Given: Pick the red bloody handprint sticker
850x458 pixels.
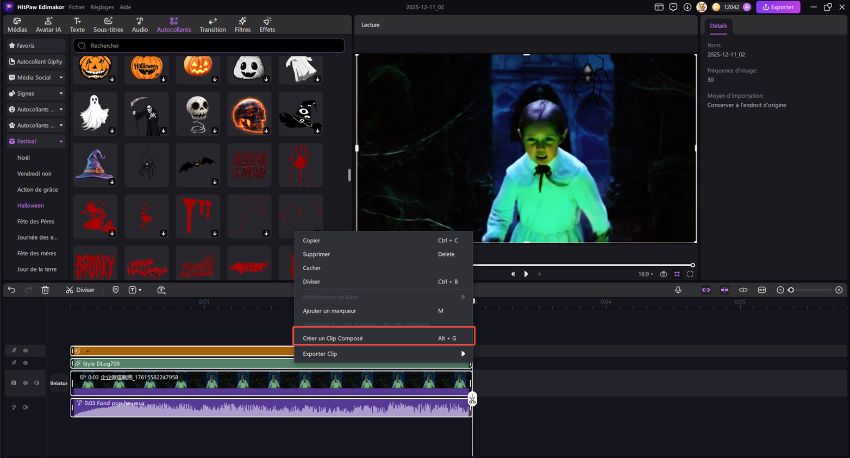Looking at the screenshot, I should 301,165.
